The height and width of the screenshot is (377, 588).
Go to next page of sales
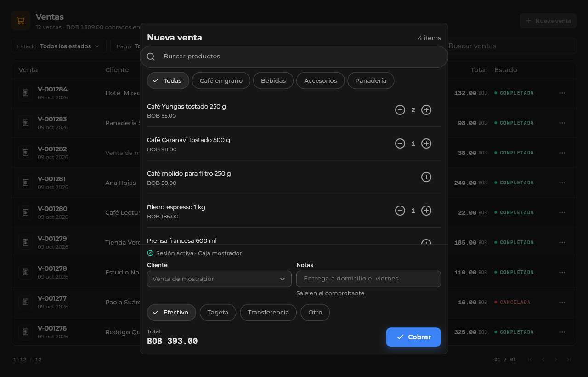pos(556,360)
